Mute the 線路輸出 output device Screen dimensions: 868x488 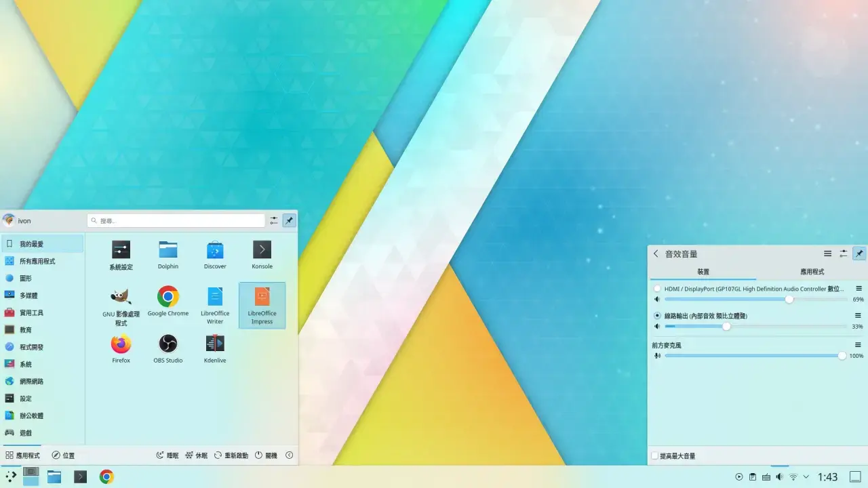click(656, 326)
